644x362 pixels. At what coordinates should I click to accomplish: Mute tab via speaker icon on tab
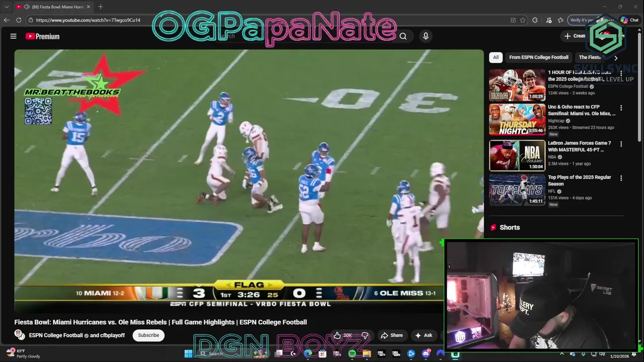(x=26, y=7)
